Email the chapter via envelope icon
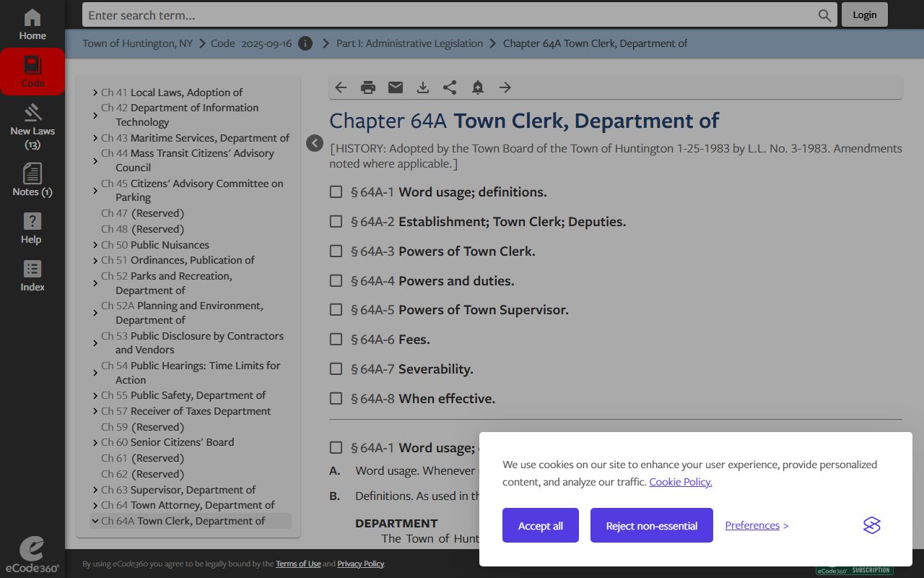This screenshot has width=924, height=578. click(396, 87)
